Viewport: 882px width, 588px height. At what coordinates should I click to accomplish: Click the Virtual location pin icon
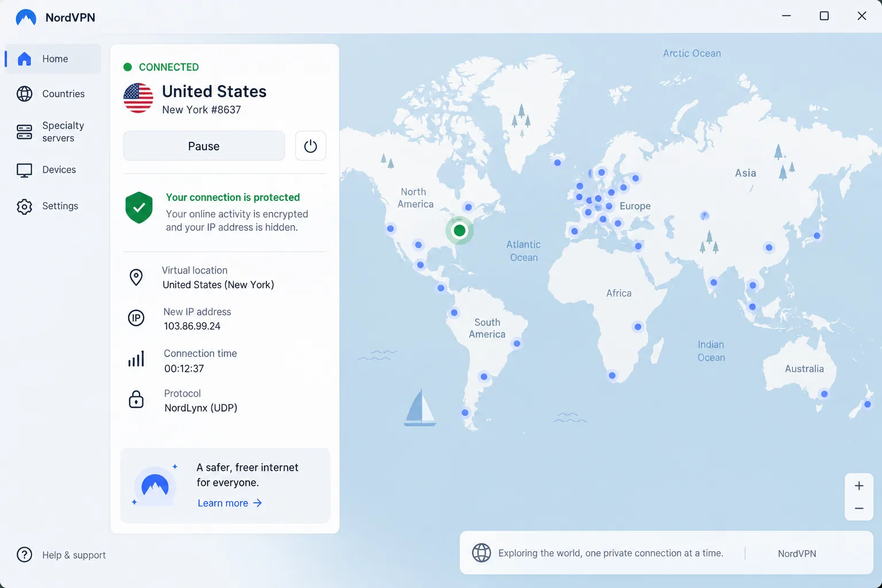[136, 277]
